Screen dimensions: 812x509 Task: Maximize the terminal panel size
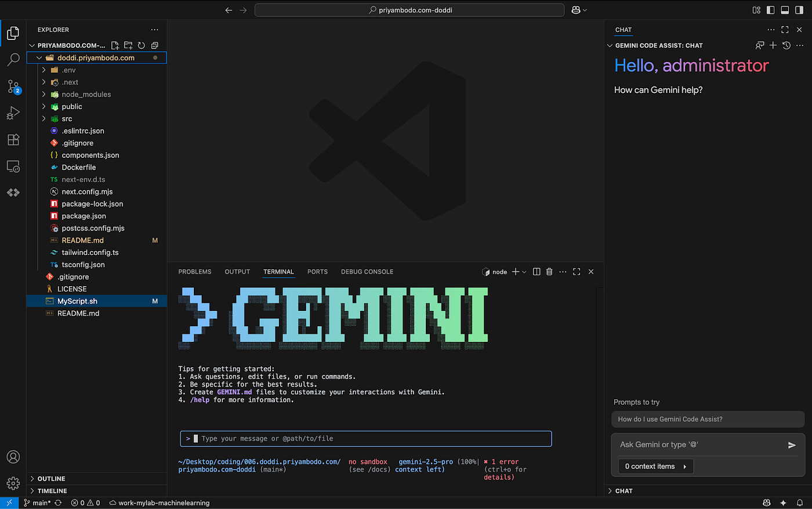point(577,272)
